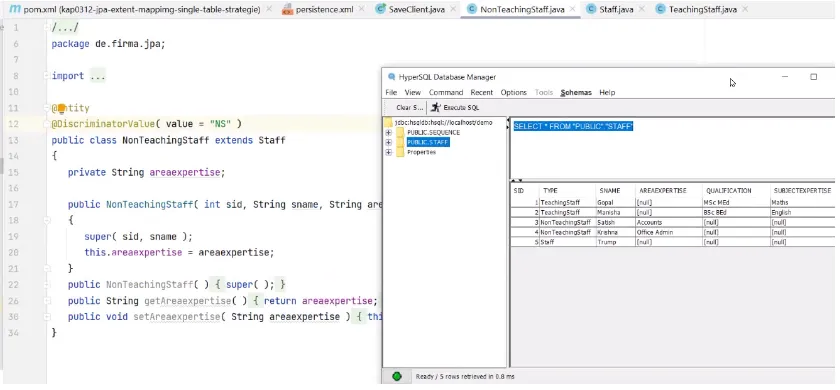The height and width of the screenshot is (390, 840).
Task: Click the SUBJECTEXPERTISE column header
Action: [x=802, y=191]
